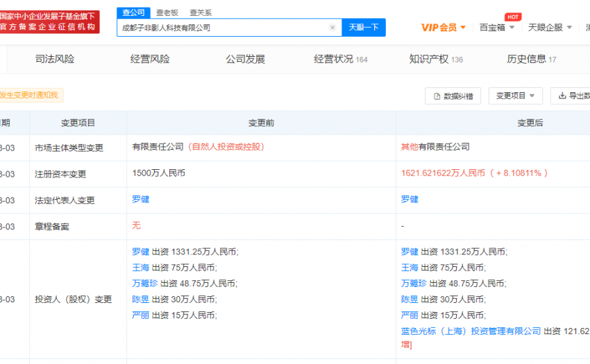
Task: Open 陈昱 investor link in 变更前 shareholder list
Action: 141,300
